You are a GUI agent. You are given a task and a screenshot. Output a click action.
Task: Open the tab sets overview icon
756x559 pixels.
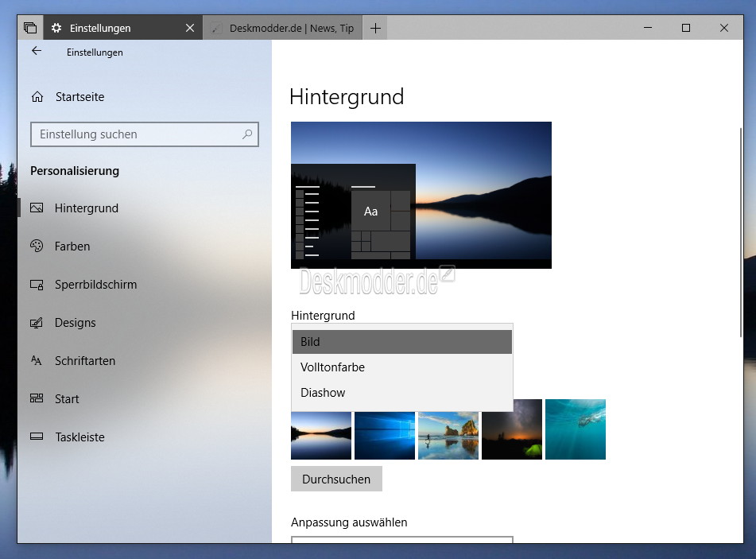click(30, 28)
